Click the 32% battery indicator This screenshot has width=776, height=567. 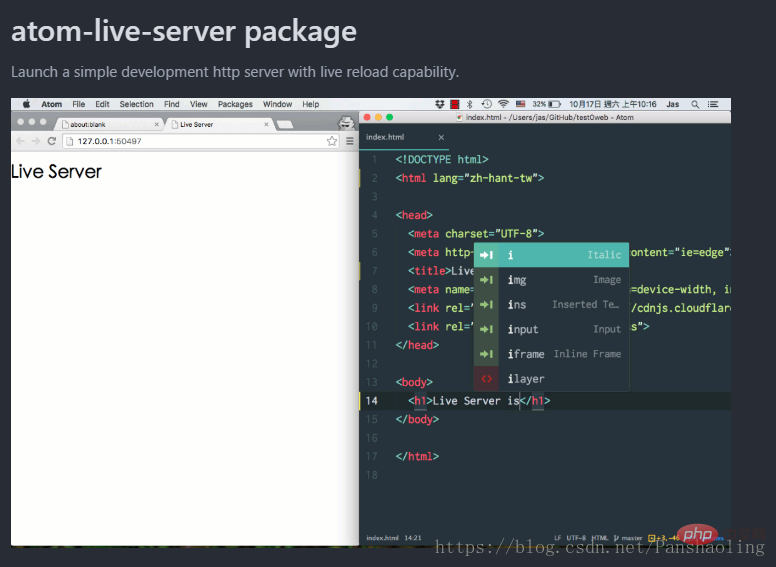546,104
